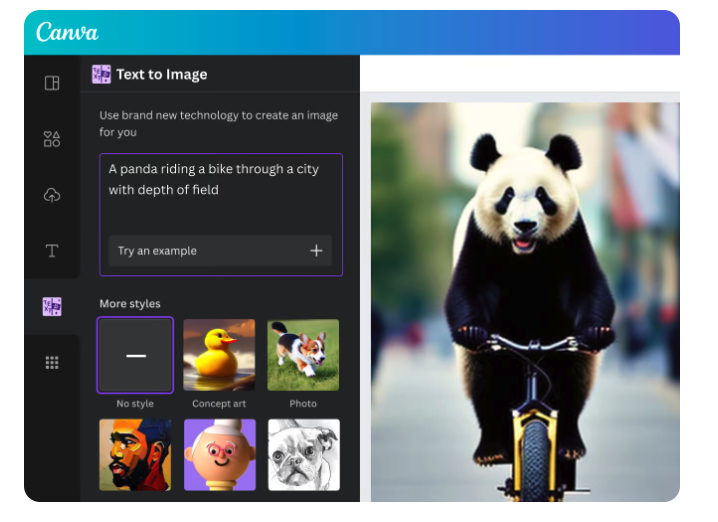Select the highlighted Text to Image sidebar icon
This screenshot has width=718, height=522.
pyautogui.click(x=52, y=307)
